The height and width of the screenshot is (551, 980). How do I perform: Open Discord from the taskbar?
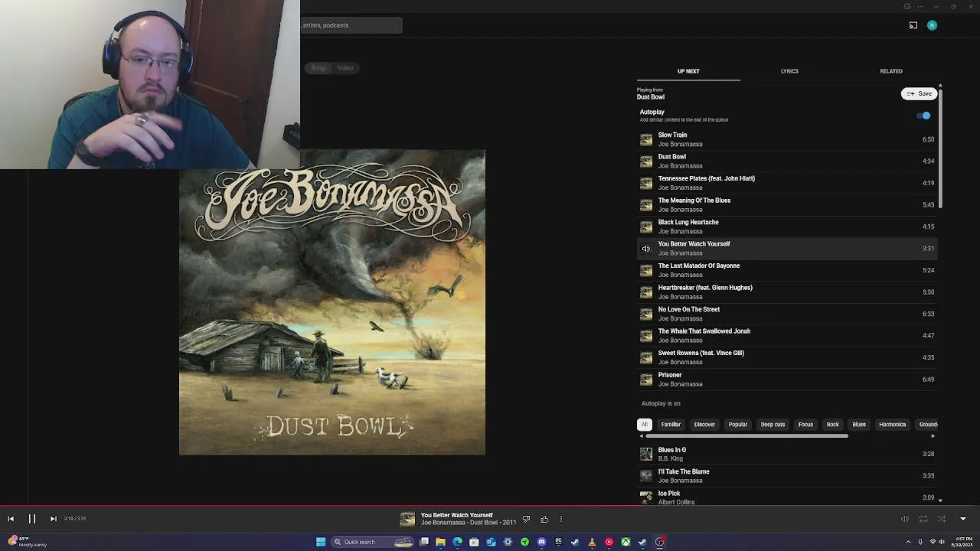541,542
